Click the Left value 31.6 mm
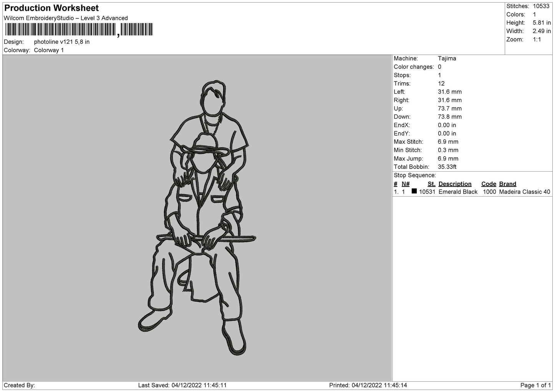555x392 pixels. pos(450,92)
